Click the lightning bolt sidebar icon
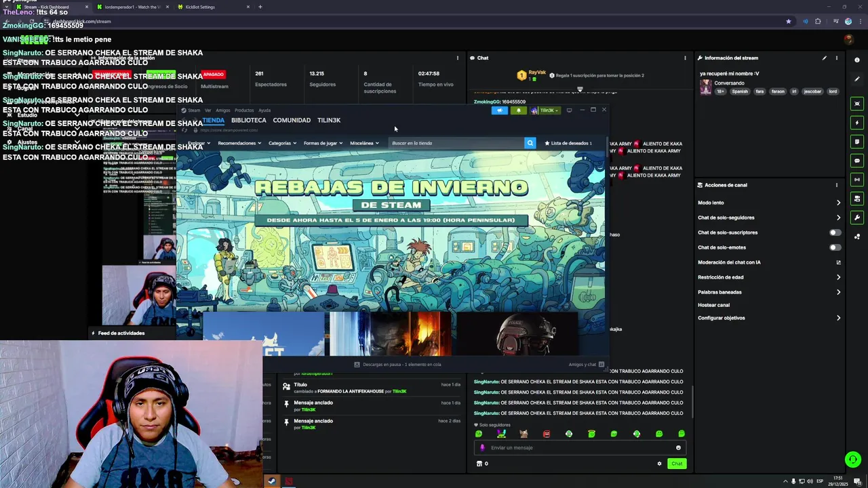868x488 pixels. pos(857,123)
